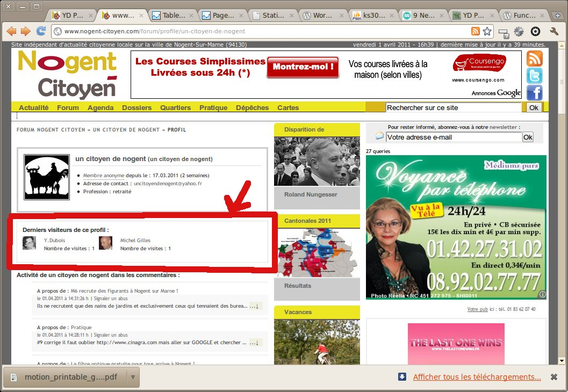Switch to the Wor... tab
Viewport: 568px width, 392px height.
[x=322, y=15]
